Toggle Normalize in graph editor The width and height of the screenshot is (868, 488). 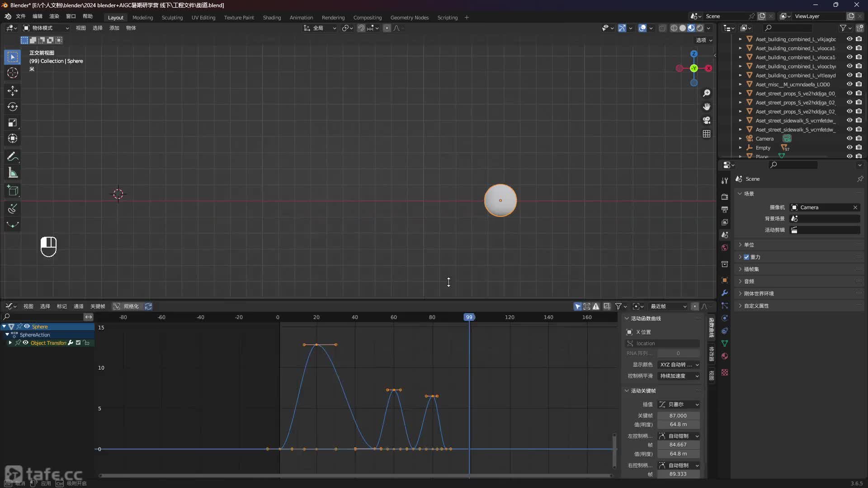tap(126, 306)
